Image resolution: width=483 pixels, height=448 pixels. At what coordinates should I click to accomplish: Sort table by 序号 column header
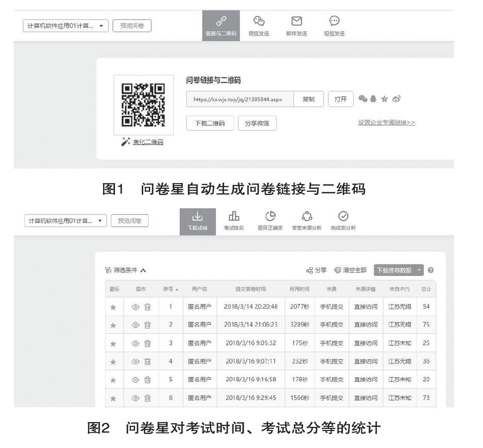click(171, 289)
